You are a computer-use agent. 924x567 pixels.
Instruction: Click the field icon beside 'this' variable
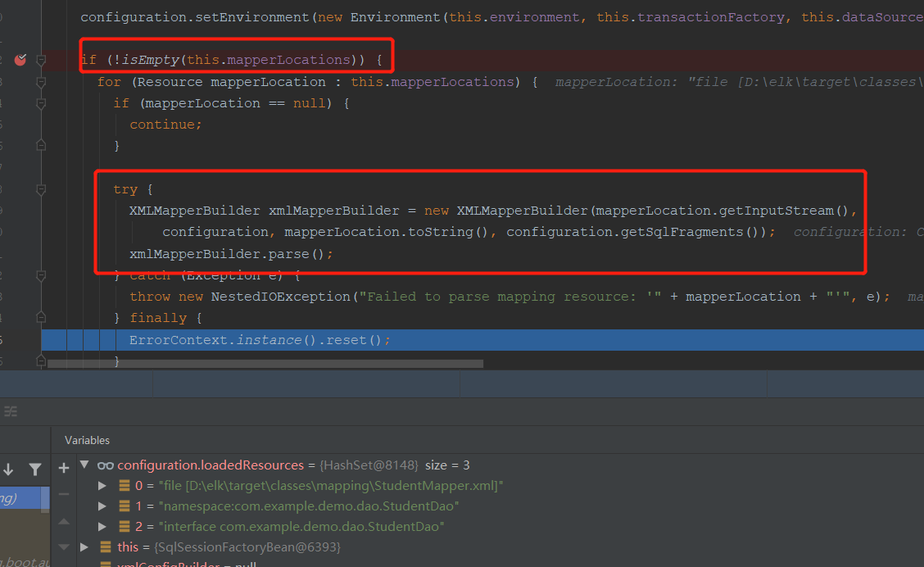coord(106,547)
